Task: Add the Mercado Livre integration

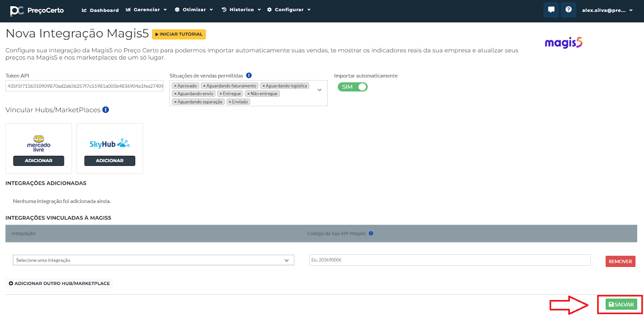Action: click(x=39, y=161)
